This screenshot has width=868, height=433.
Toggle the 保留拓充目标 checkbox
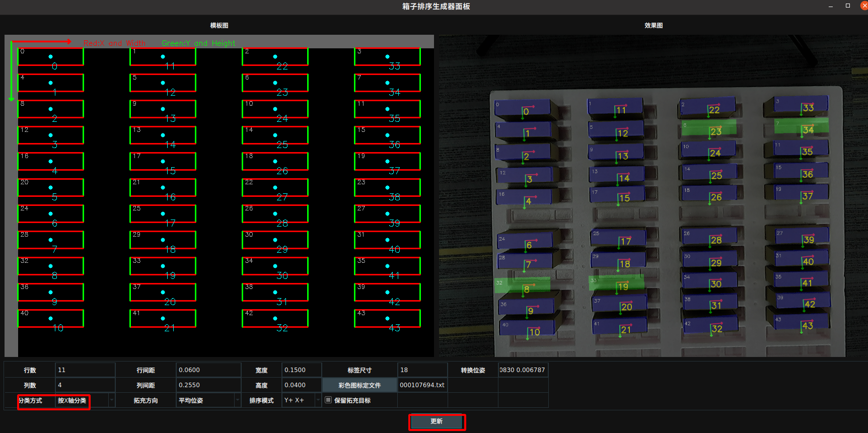[328, 400]
